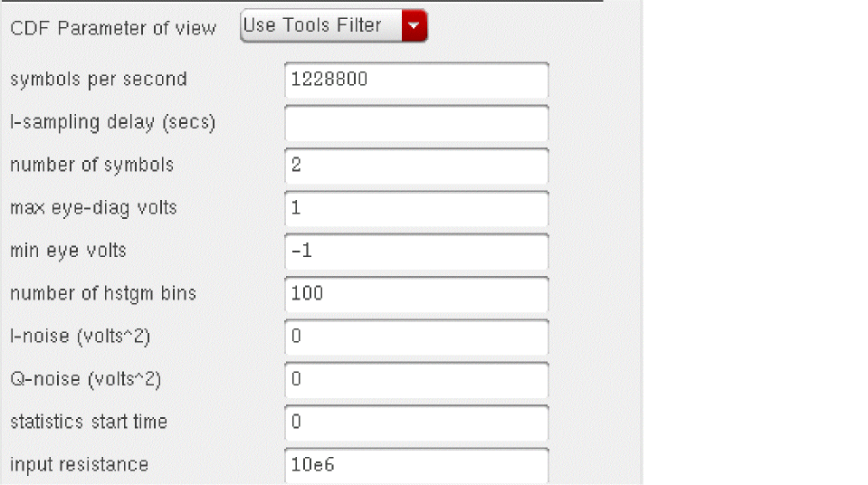Screen dimensions: 868x485
Task: Click the symbols per second label
Action: click(x=99, y=80)
